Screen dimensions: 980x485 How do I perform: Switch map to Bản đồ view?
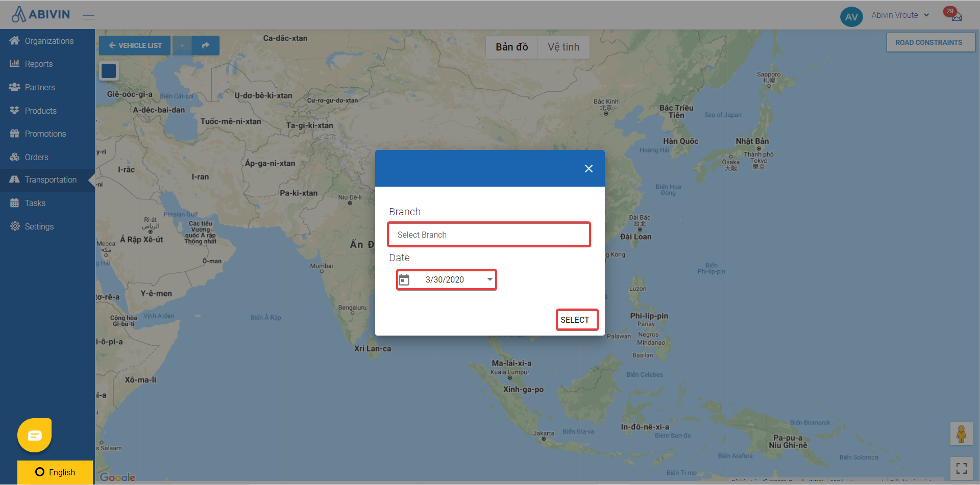click(511, 47)
